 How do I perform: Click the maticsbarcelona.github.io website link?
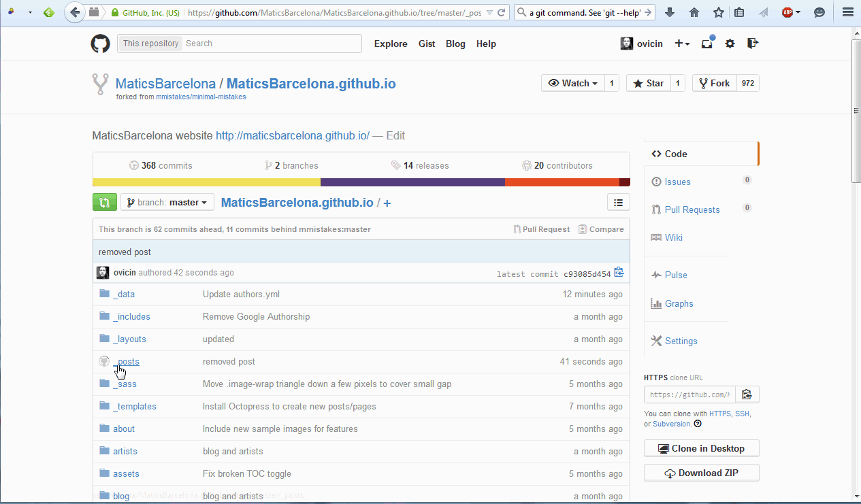293,135
